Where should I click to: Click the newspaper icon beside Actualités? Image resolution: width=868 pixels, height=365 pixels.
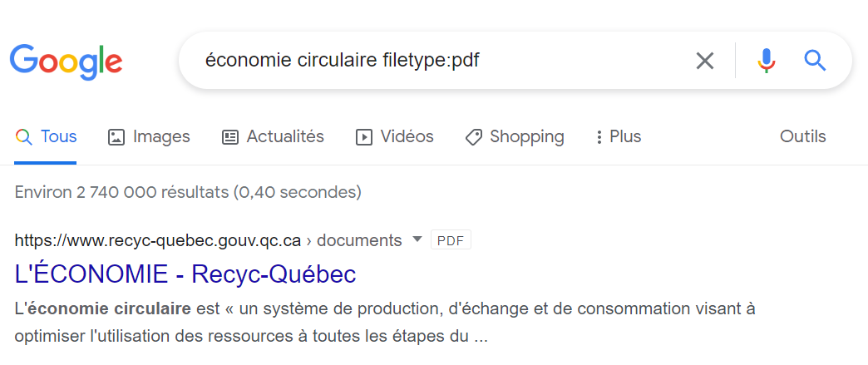pyautogui.click(x=230, y=137)
